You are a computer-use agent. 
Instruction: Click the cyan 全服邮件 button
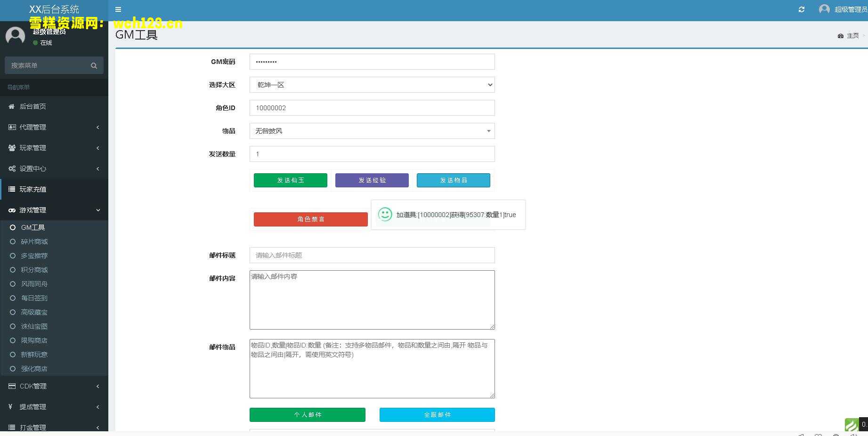pos(437,415)
